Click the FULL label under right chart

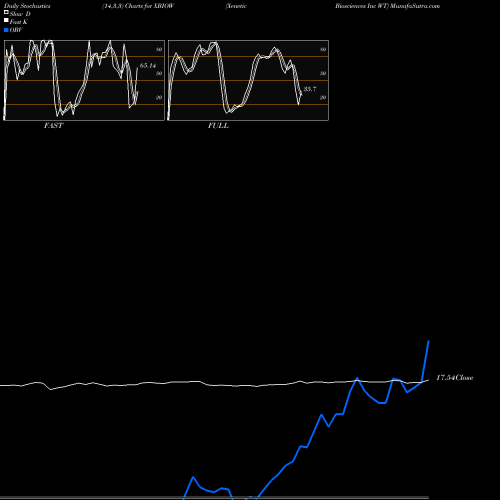[x=218, y=126]
